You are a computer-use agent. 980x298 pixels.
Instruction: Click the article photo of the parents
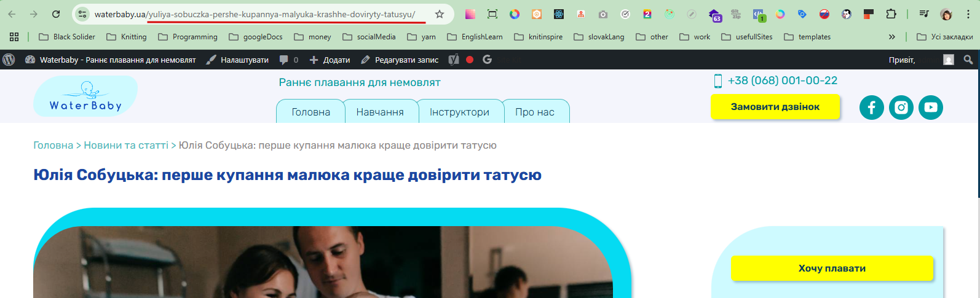[x=323, y=262]
